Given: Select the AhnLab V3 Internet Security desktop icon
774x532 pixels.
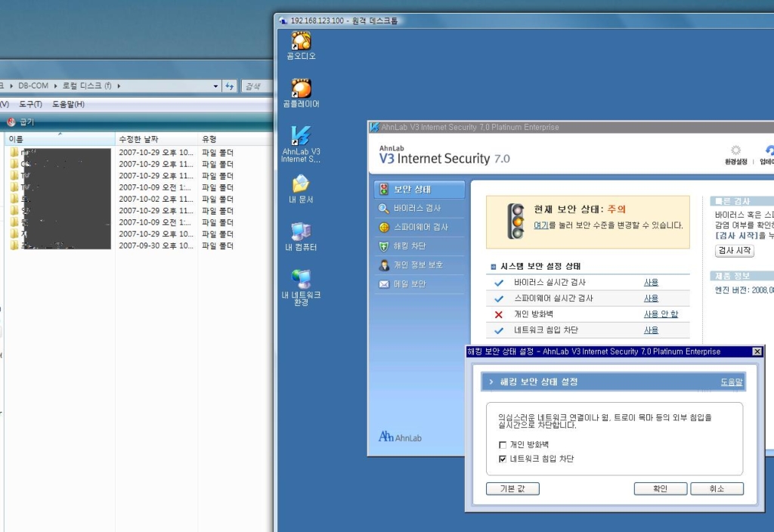Looking at the screenshot, I should (x=301, y=136).
